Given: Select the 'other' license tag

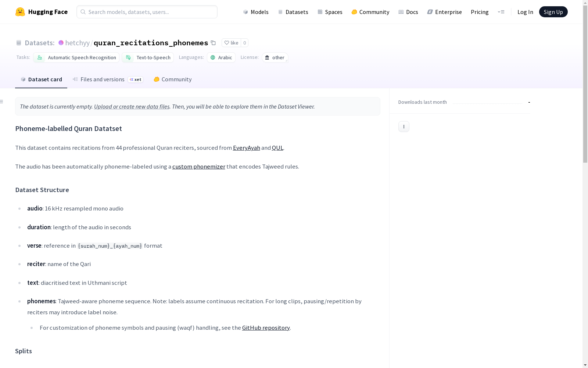Looking at the screenshot, I should [275, 57].
